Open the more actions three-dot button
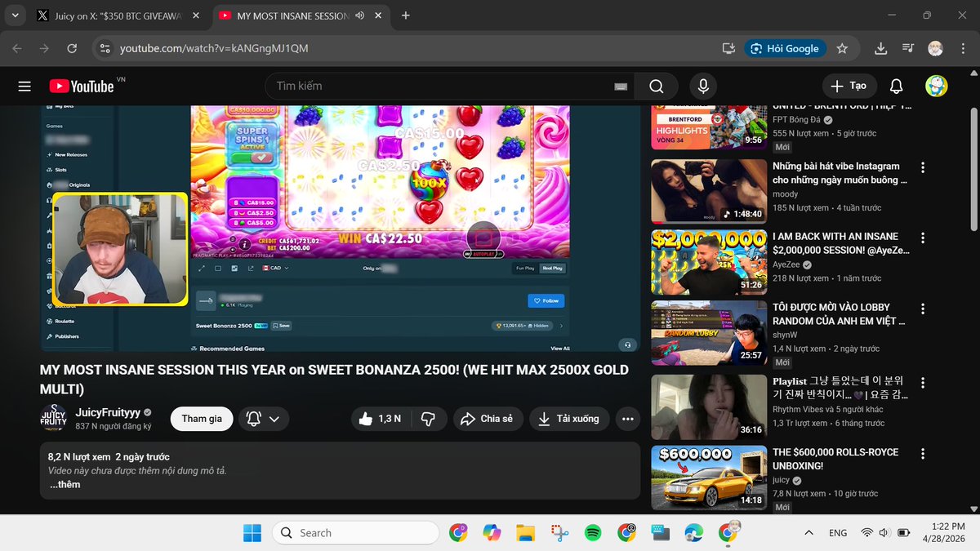This screenshot has width=980, height=551. 627,419
